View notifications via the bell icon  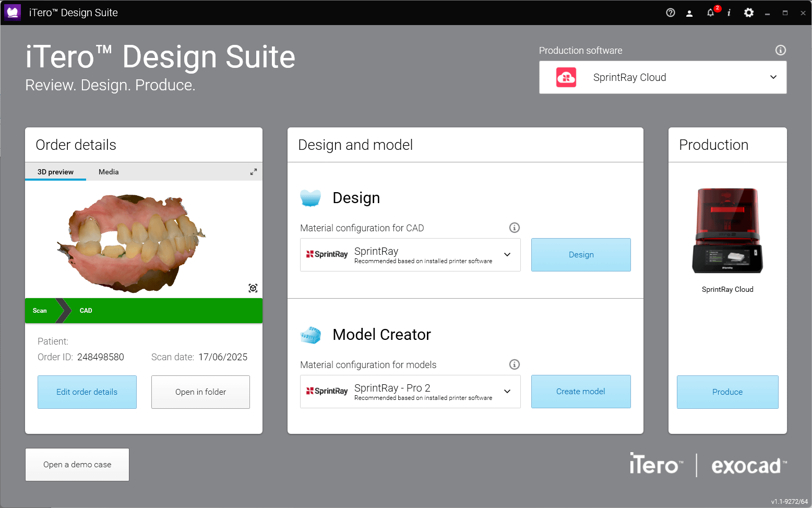710,13
